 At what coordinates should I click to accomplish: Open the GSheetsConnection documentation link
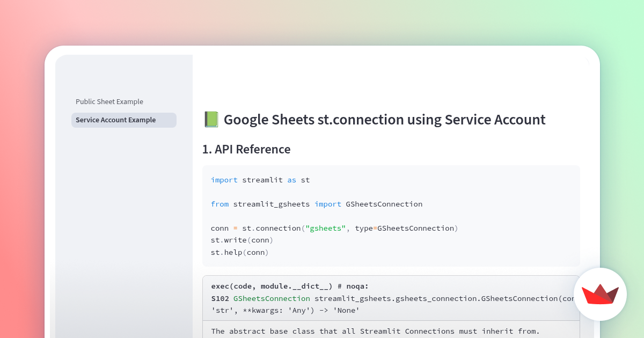tap(272, 298)
